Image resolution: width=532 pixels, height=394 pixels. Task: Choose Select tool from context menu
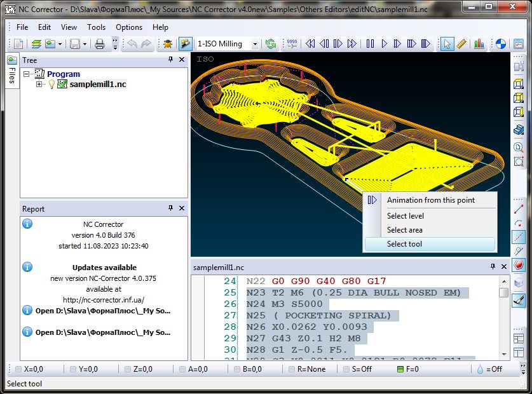pyautogui.click(x=404, y=244)
